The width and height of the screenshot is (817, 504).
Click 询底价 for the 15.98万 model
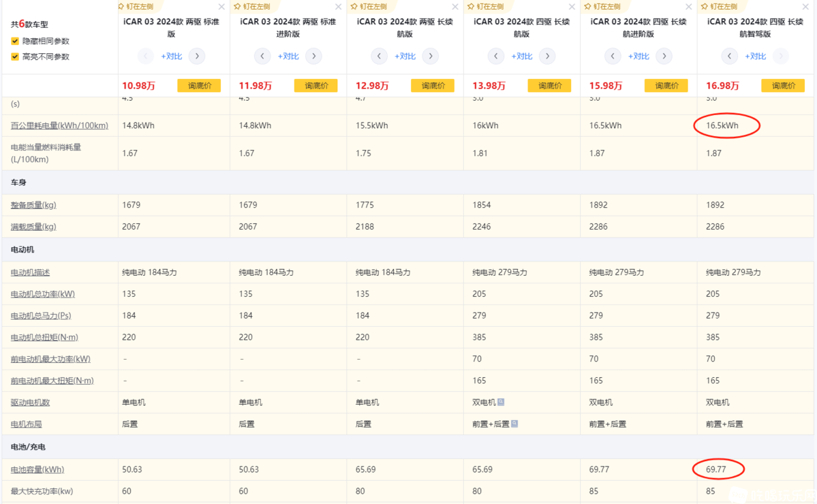[666, 86]
